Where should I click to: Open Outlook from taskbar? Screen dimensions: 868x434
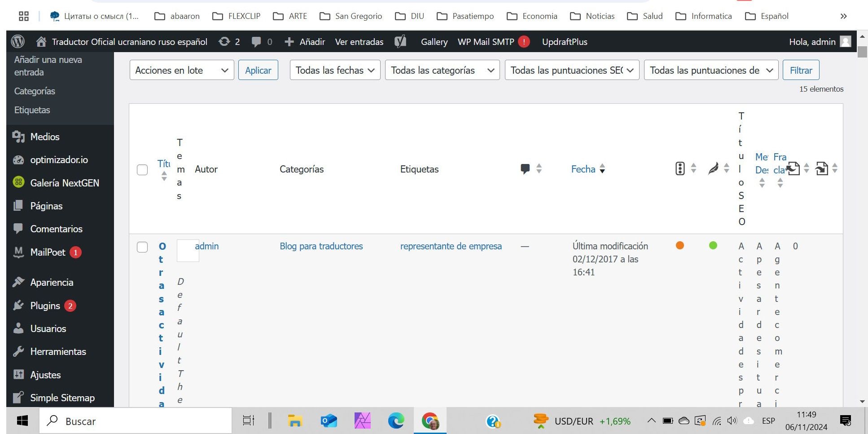click(x=329, y=421)
